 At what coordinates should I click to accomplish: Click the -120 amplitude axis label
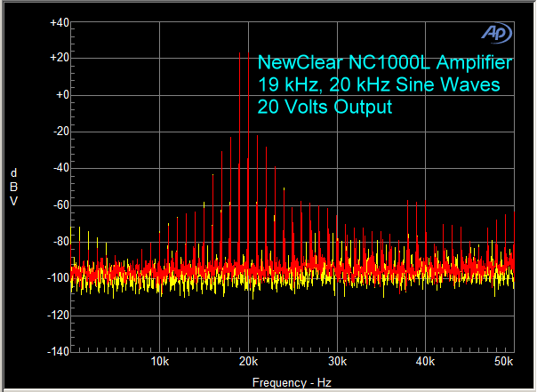[58, 316]
